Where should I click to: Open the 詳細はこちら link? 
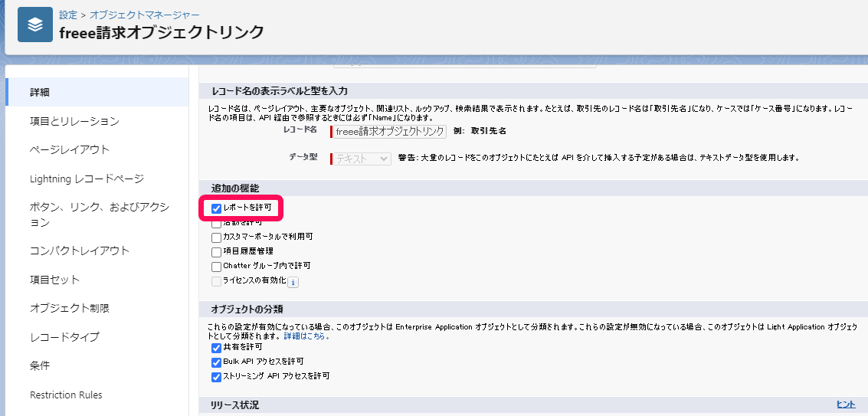[307, 336]
